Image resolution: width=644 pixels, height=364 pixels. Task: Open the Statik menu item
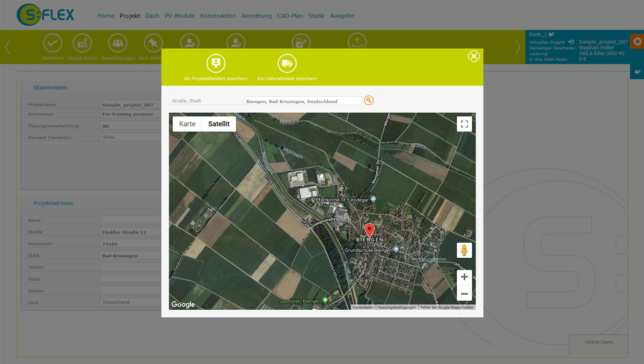tap(316, 16)
